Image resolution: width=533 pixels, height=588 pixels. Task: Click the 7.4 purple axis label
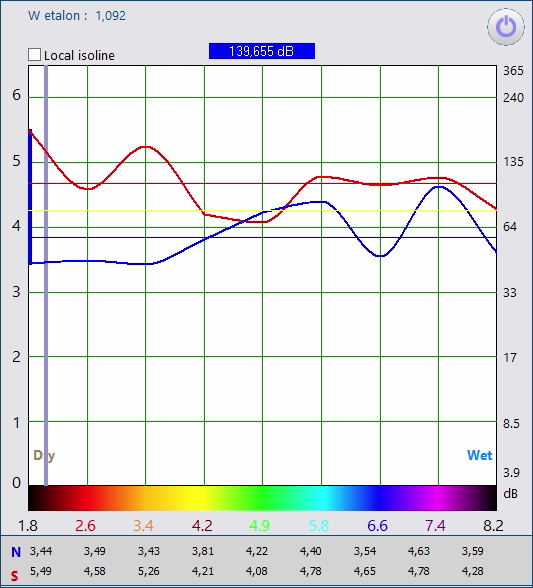[x=435, y=526]
